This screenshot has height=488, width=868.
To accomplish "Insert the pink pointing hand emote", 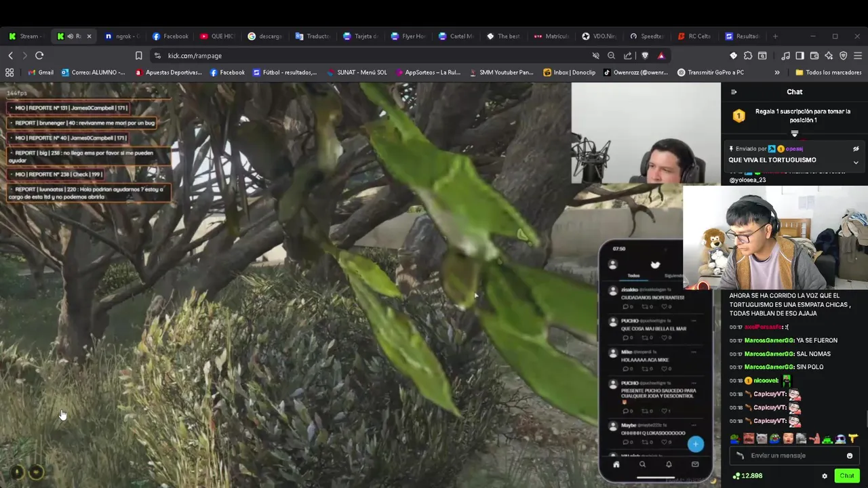I will [x=814, y=439].
